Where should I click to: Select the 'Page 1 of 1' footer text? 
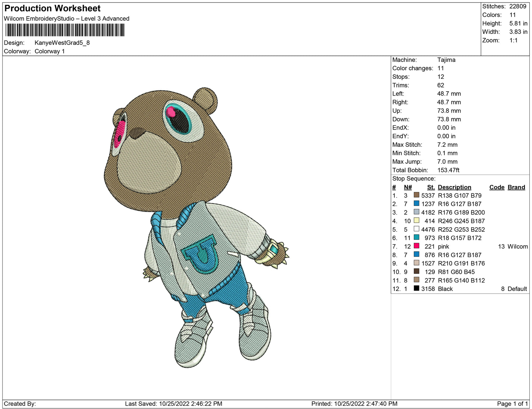coord(512,403)
